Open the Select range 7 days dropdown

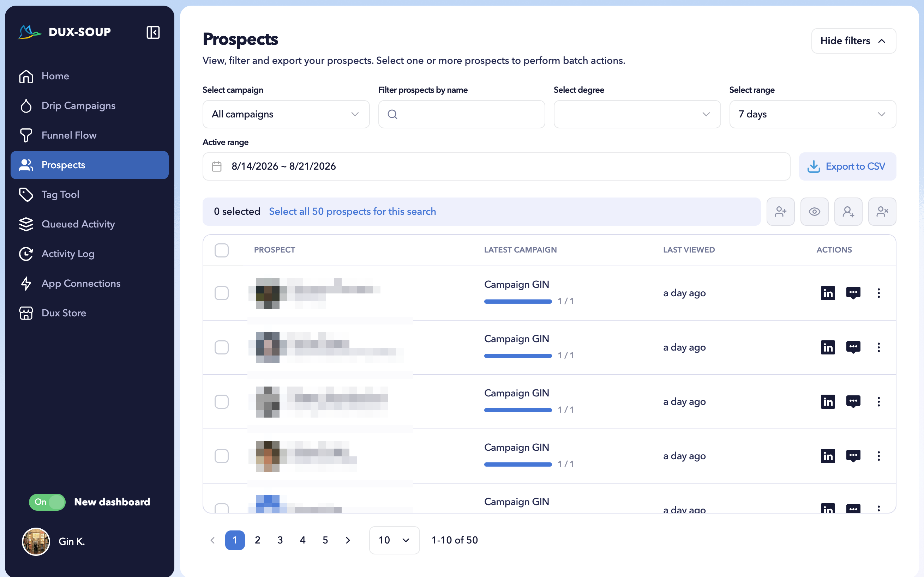pos(812,114)
